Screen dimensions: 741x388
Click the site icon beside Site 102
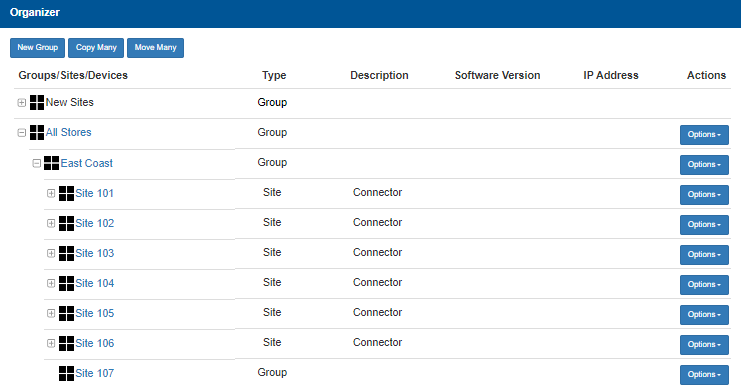pos(66,223)
